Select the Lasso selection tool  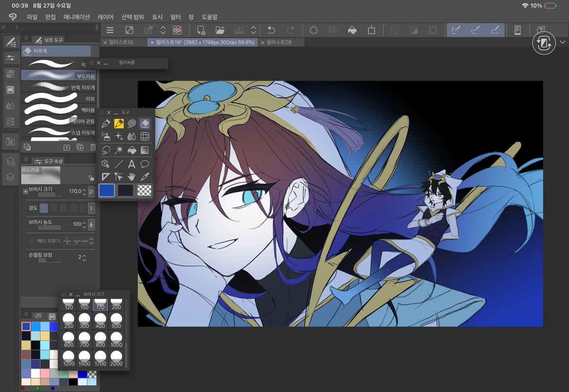pos(106,150)
